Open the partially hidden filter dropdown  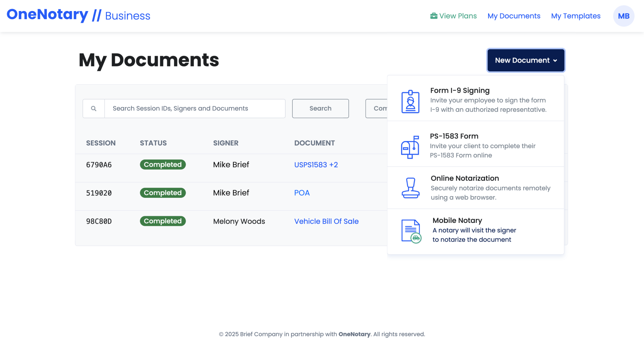point(377,109)
